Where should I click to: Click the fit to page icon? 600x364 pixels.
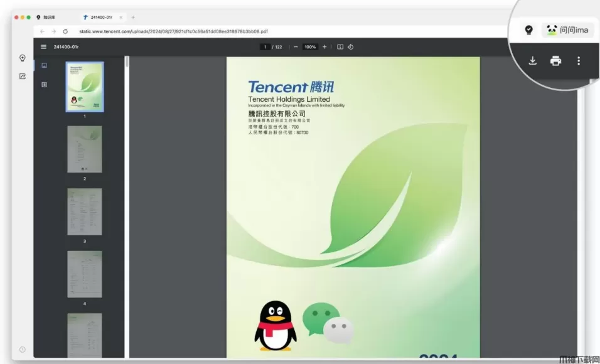[x=340, y=46]
